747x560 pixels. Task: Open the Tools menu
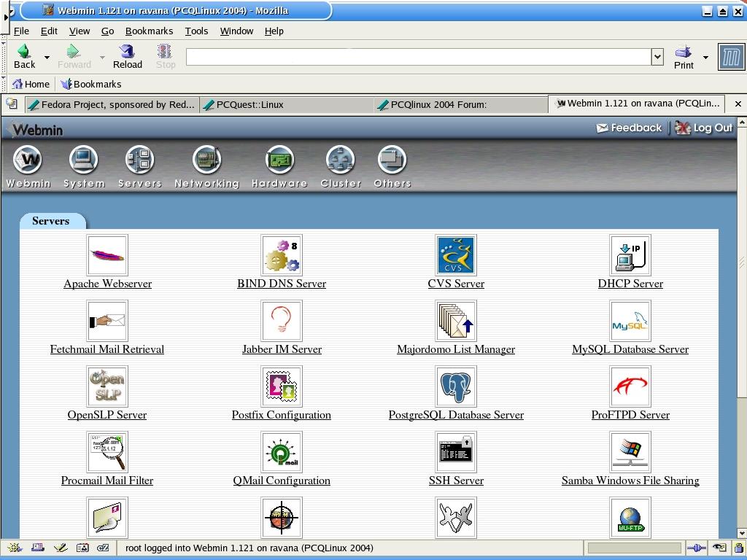[x=196, y=31]
